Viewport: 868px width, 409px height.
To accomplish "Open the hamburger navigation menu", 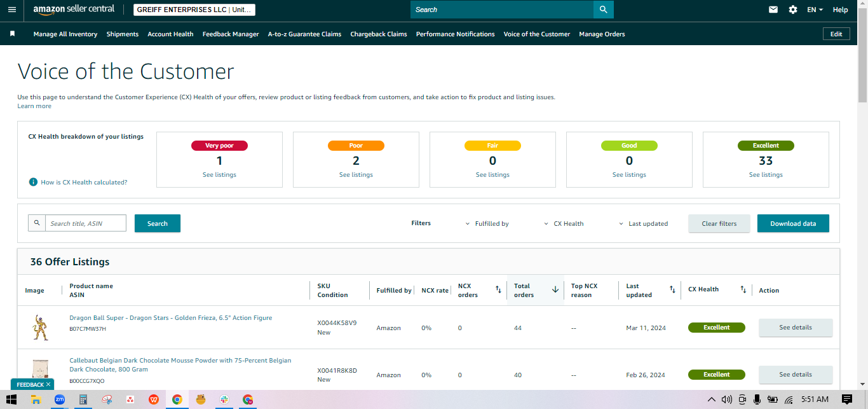I will [12, 10].
